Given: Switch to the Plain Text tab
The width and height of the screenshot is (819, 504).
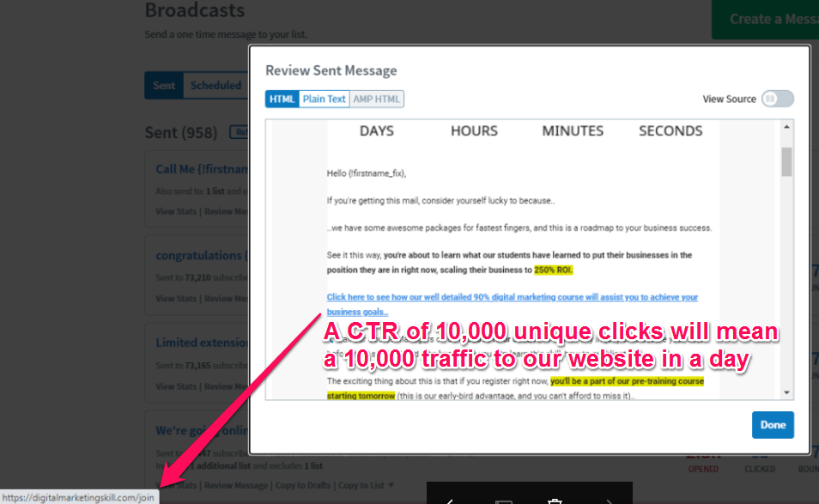Looking at the screenshot, I should tap(324, 99).
